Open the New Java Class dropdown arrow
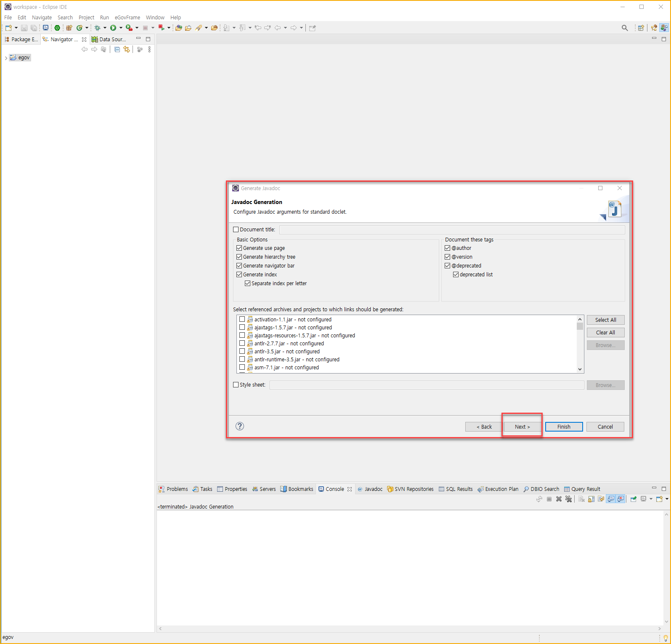This screenshot has width=671, height=644. 87,28
